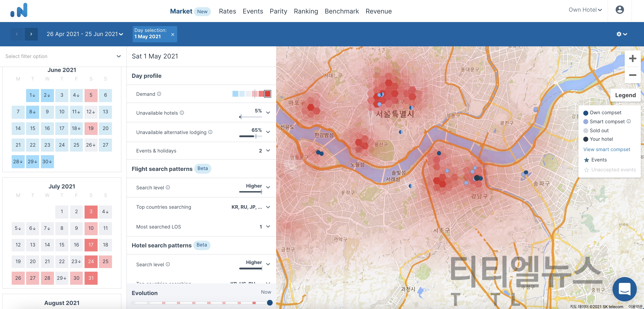Open the Benchmark tab
The image size is (644, 309).
point(342,11)
